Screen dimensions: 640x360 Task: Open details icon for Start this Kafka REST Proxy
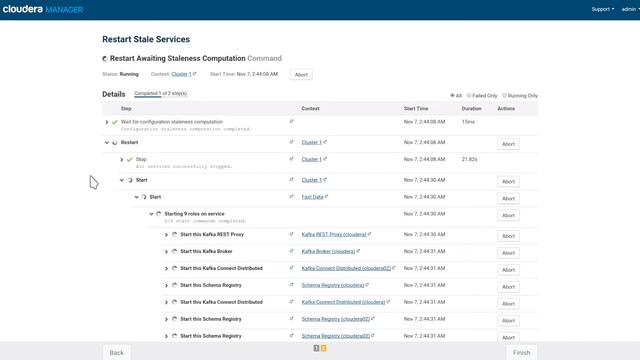point(291,234)
